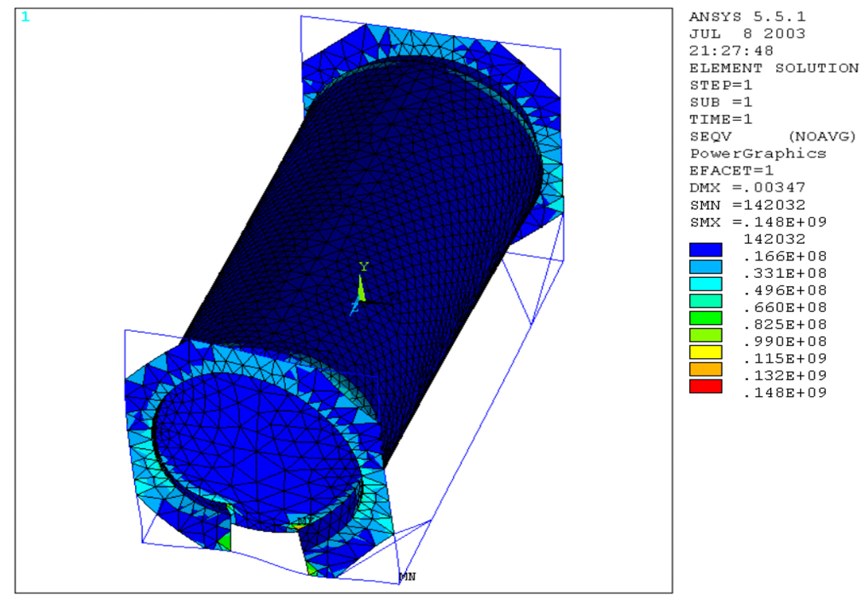Select the yellow legend color swatch
The height and width of the screenshot is (603, 868).
coord(705,352)
